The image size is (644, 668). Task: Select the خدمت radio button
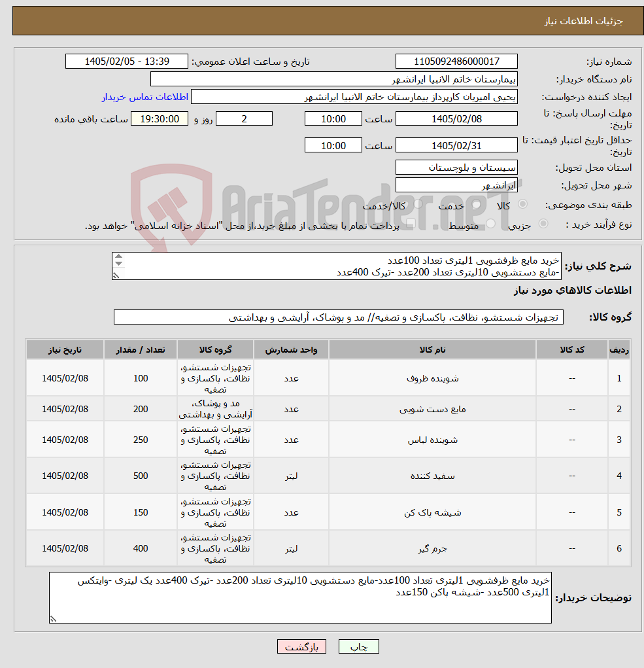tap(476, 205)
